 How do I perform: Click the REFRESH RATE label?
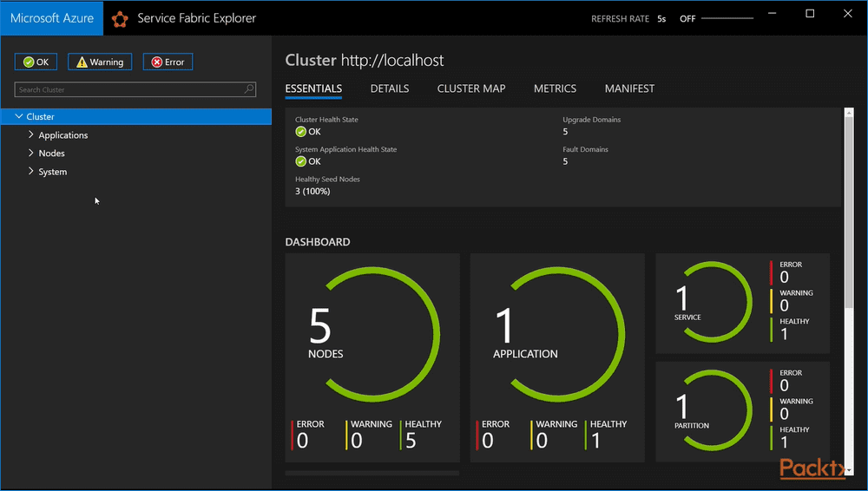click(620, 19)
